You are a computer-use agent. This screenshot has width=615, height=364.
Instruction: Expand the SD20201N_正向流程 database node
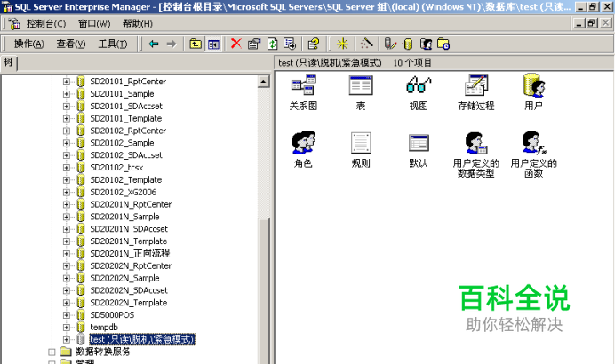click(x=67, y=254)
